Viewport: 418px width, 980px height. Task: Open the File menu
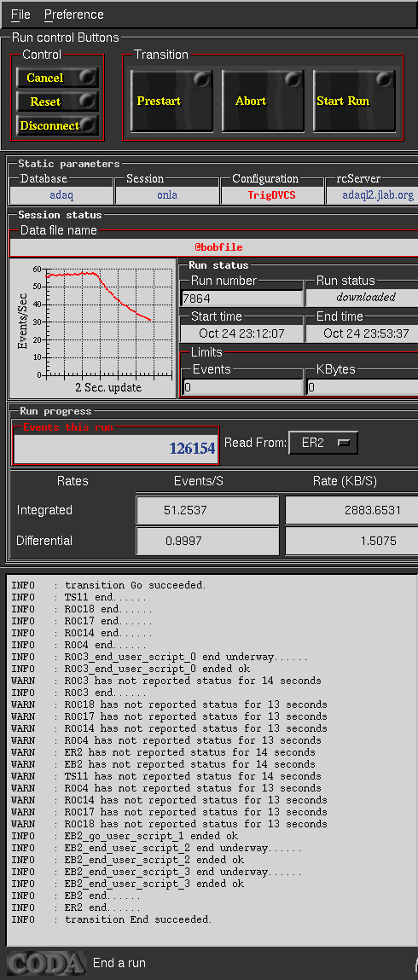(x=20, y=14)
